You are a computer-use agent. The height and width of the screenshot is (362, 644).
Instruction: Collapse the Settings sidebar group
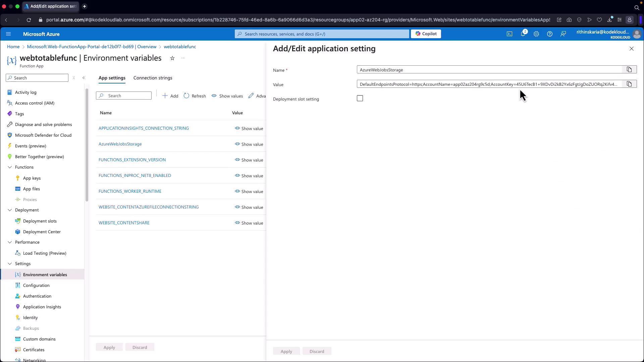[10, 263]
